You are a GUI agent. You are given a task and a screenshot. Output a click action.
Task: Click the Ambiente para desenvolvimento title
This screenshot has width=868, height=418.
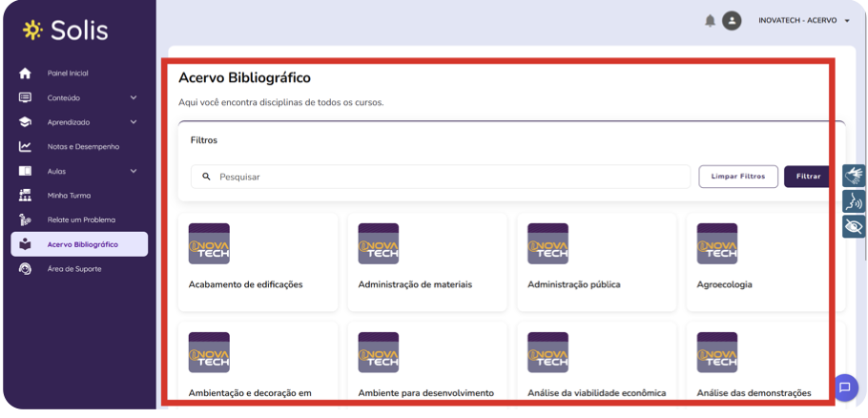(425, 393)
